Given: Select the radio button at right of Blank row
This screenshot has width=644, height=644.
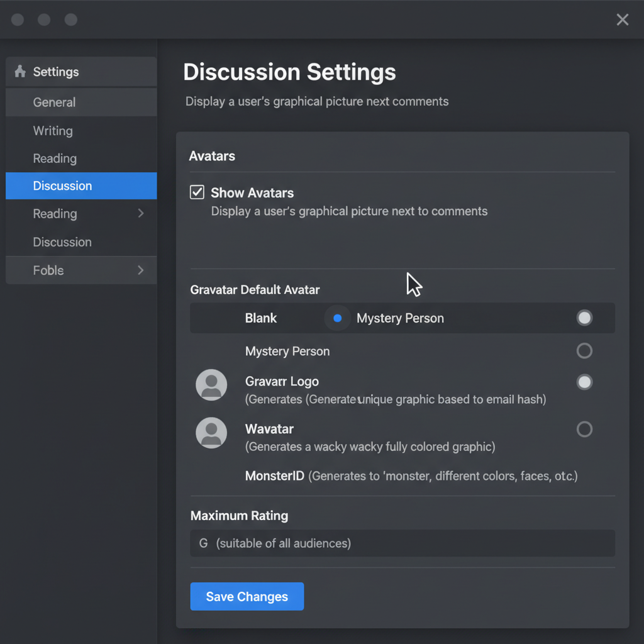Looking at the screenshot, I should [584, 318].
